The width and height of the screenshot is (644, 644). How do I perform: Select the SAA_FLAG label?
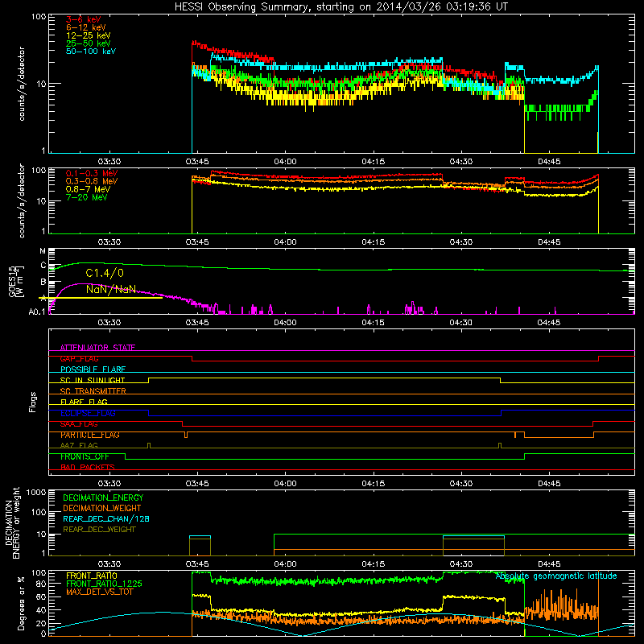pos(79,424)
